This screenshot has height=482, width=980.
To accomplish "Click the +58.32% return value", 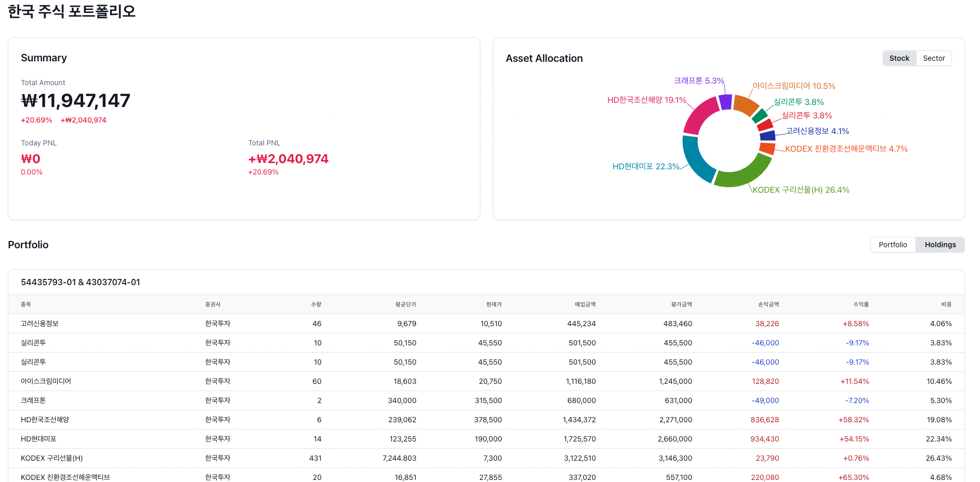I will pos(854,420).
